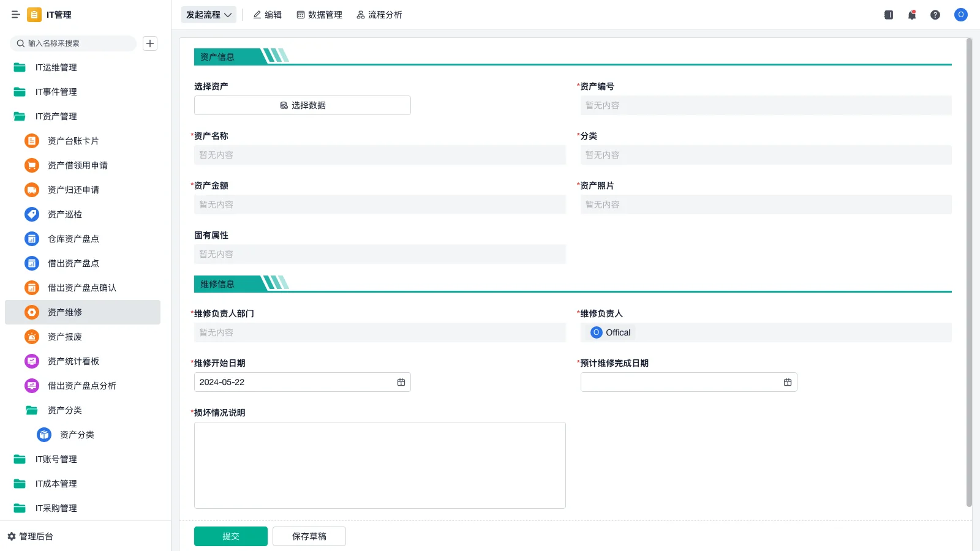980x551 pixels.
Task: Click the 管理后台 gear icon
Action: coord(12,536)
